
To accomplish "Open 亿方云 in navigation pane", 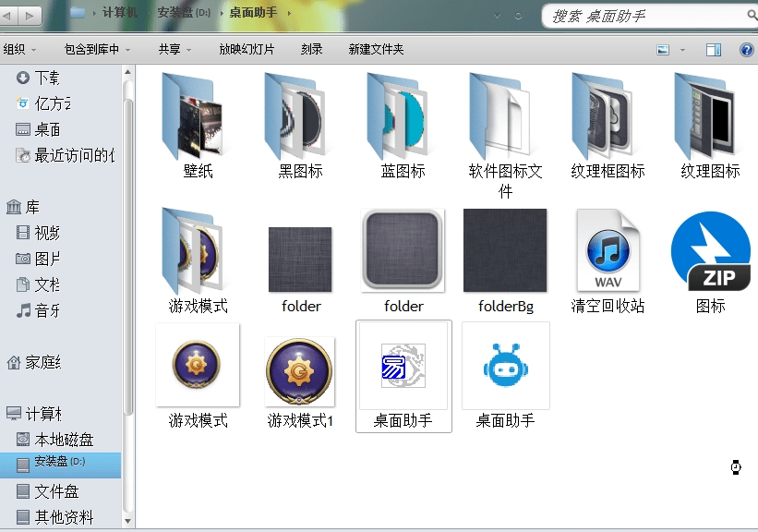I will 43,103.
